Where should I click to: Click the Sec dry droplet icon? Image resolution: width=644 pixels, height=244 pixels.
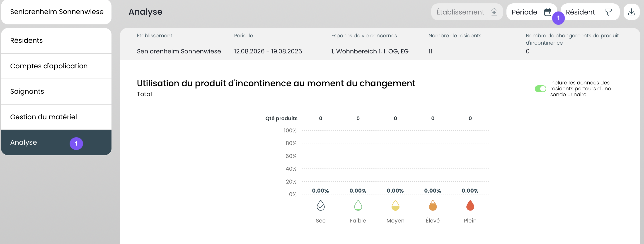coord(320,205)
